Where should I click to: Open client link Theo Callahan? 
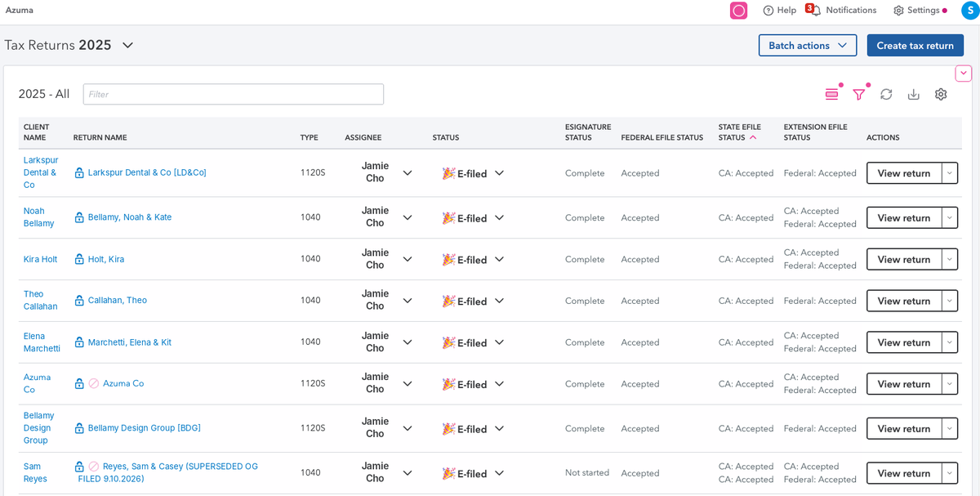pyautogui.click(x=41, y=301)
